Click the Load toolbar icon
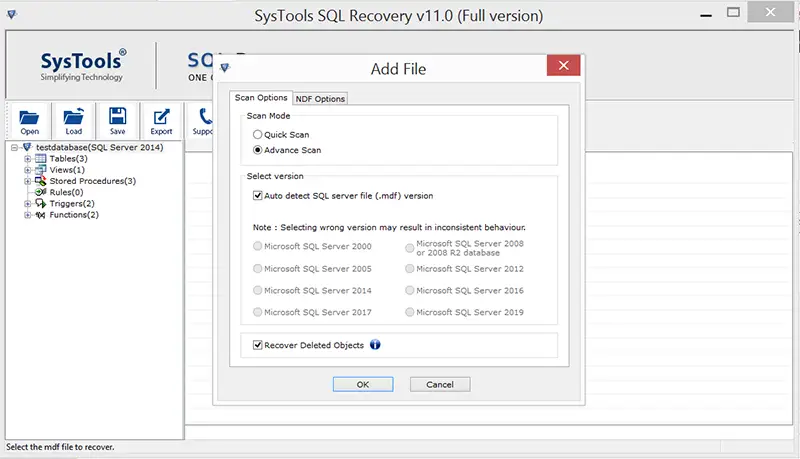 [x=73, y=117]
